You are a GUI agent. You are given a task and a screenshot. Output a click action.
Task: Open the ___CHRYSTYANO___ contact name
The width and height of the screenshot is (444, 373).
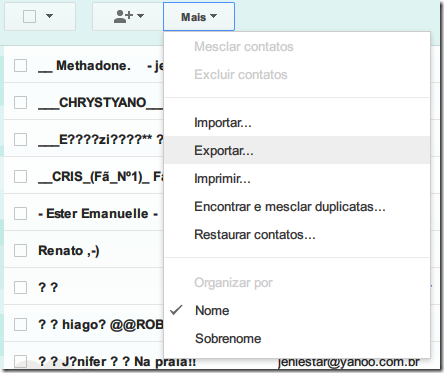[x=101, y=103]
